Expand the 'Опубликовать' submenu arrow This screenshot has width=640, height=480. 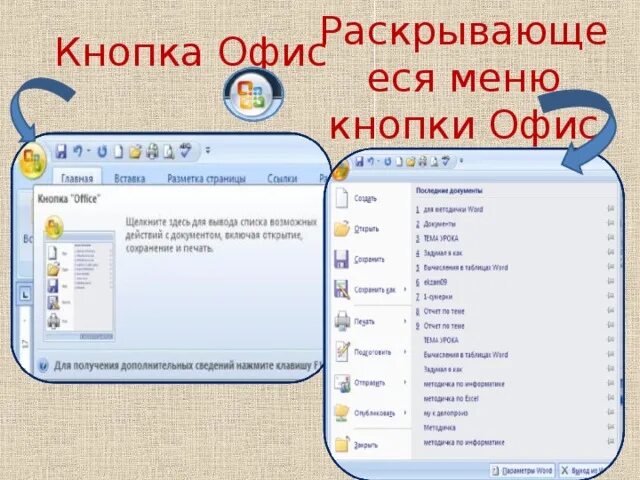[405, 413]
